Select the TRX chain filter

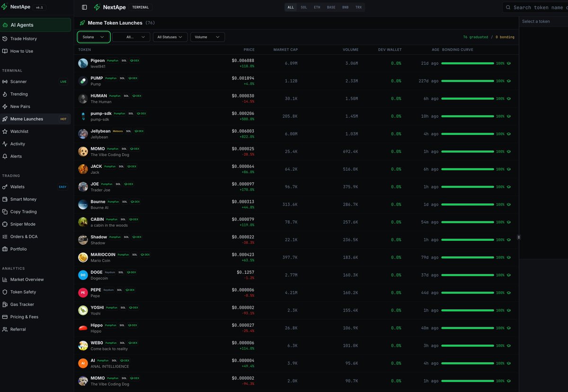359,8
